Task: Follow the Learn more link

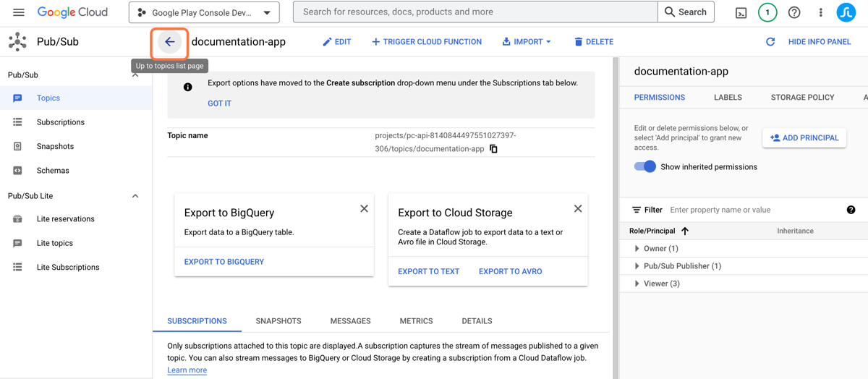Action: tap(187, 370)
